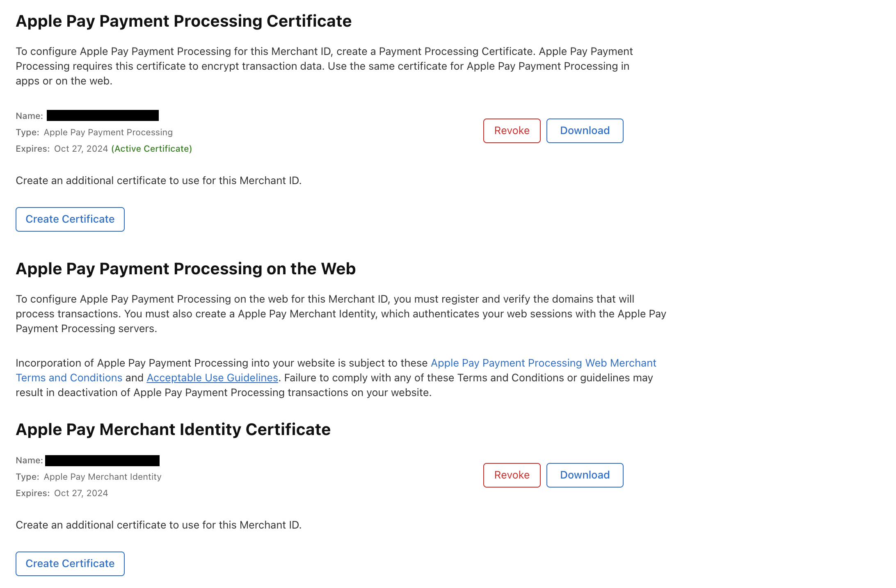Click Apple Pay Merchant Identity Certificate heading

click(173, 430)
